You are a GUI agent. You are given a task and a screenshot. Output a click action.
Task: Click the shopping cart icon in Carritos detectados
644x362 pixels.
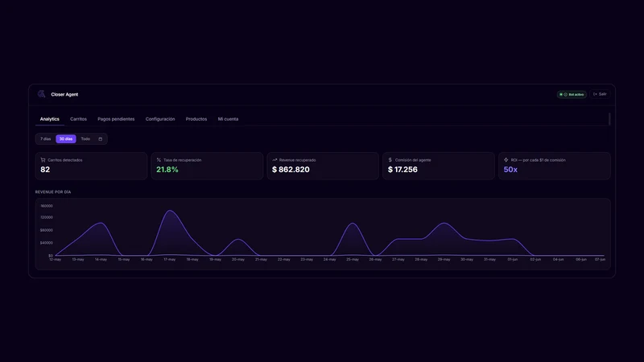(x=43, y=160)
